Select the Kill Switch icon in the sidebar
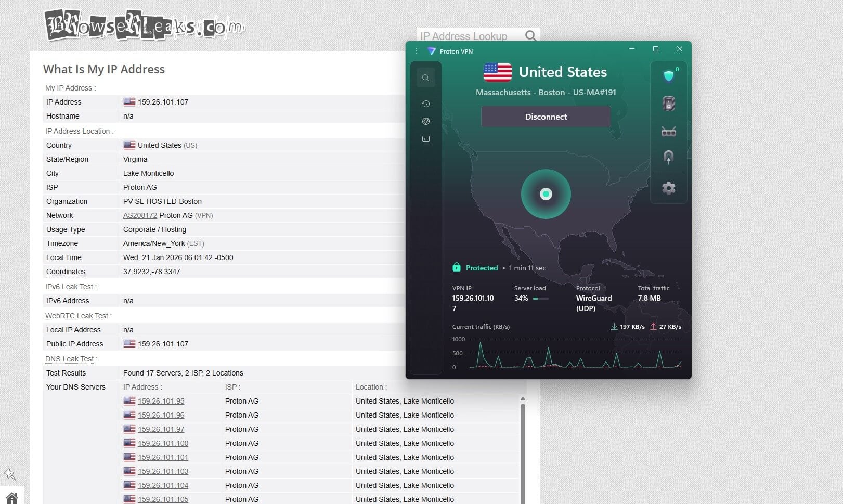Screen dimensions: 843x504 click(x=669, y=103)
